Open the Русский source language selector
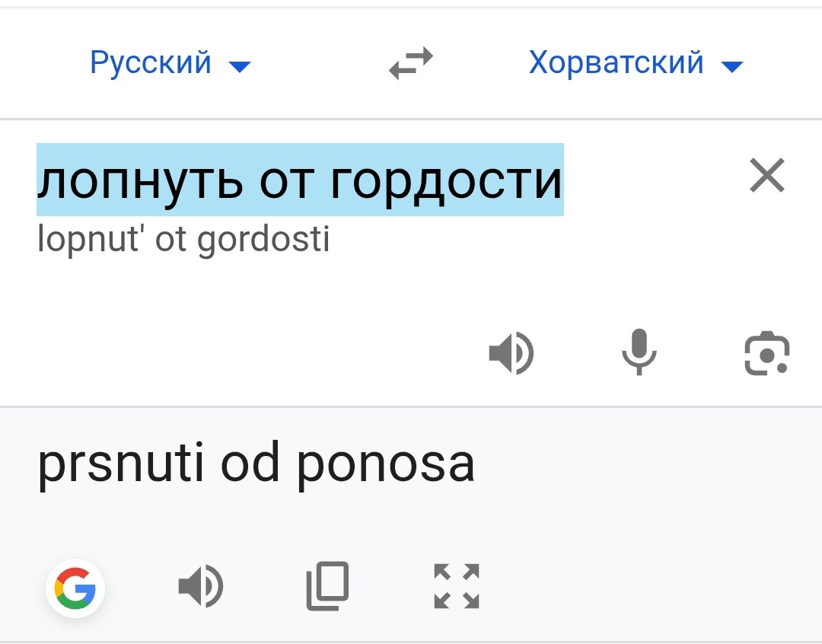The width and height of the screenshot is (822, 644). (151, 62)
